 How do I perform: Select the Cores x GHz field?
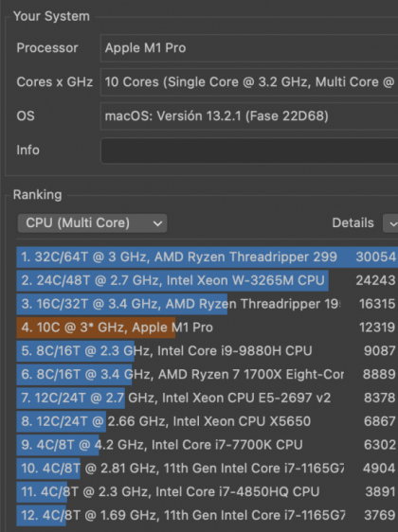(249, 81)
